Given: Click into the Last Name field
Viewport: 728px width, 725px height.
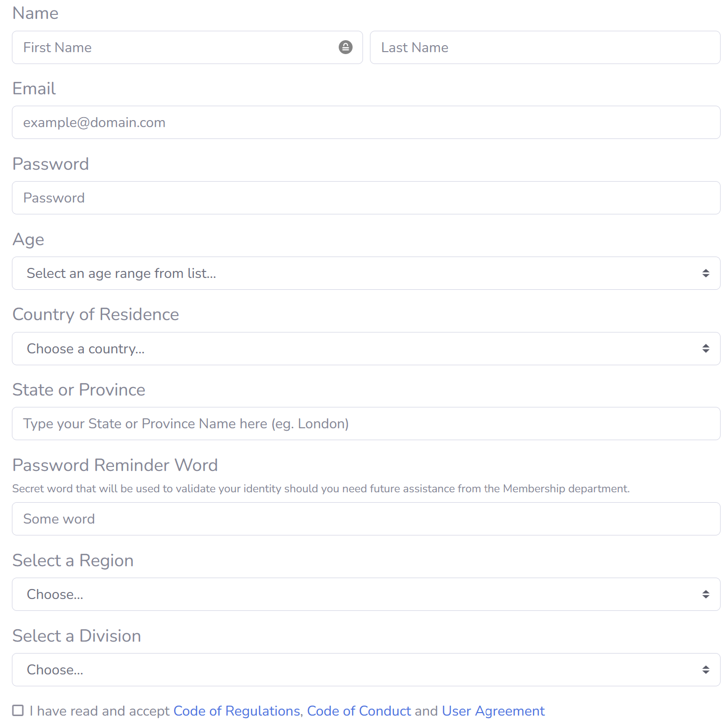Looking at the screenshot, I should [x=545, y=48].
